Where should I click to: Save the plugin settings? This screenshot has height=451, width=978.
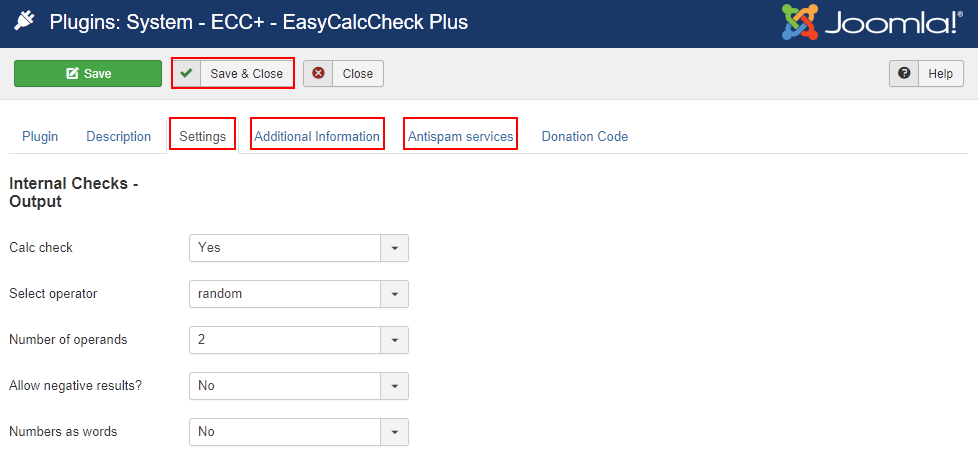88,74
